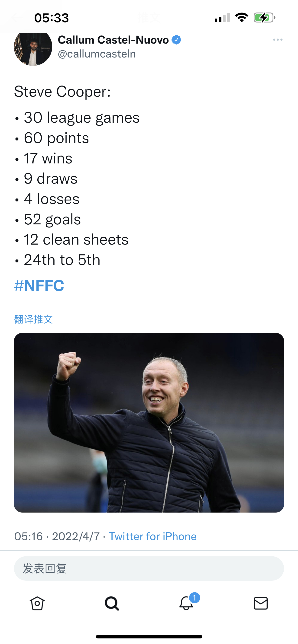Focus the 发表回复 reply field
Image resolution: width=298 pixels, height=644 pixels.
click(149, 568)
